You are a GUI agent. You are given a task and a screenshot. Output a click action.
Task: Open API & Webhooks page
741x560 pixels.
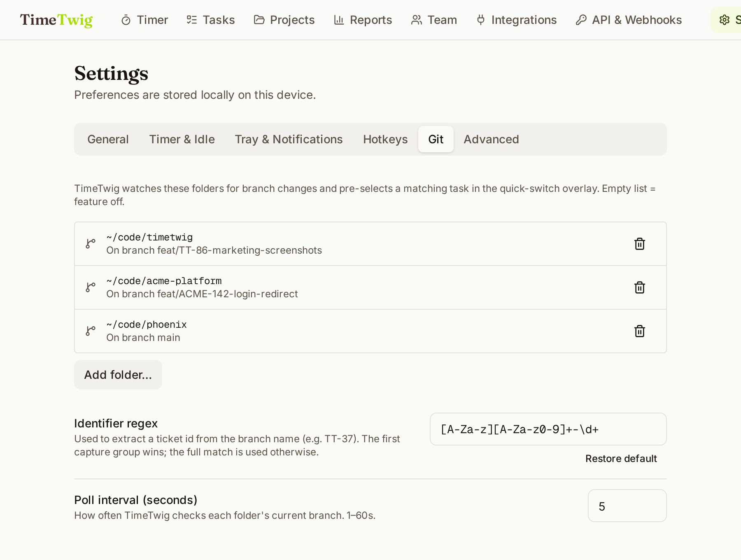(629, 20)
